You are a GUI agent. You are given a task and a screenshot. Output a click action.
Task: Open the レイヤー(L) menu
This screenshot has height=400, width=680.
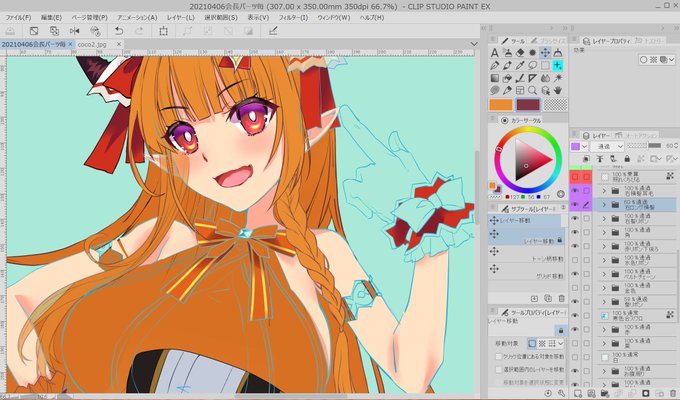[180, 18]
